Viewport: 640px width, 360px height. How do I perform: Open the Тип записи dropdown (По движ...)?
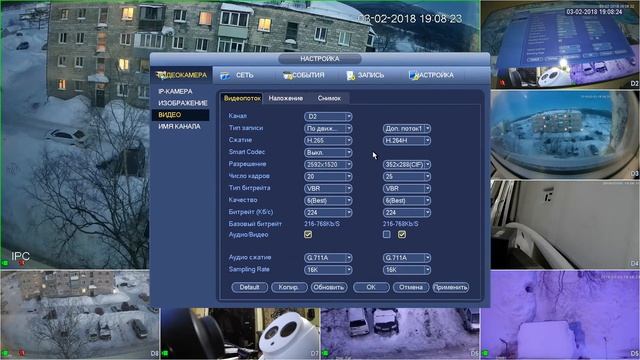point(328,129)
